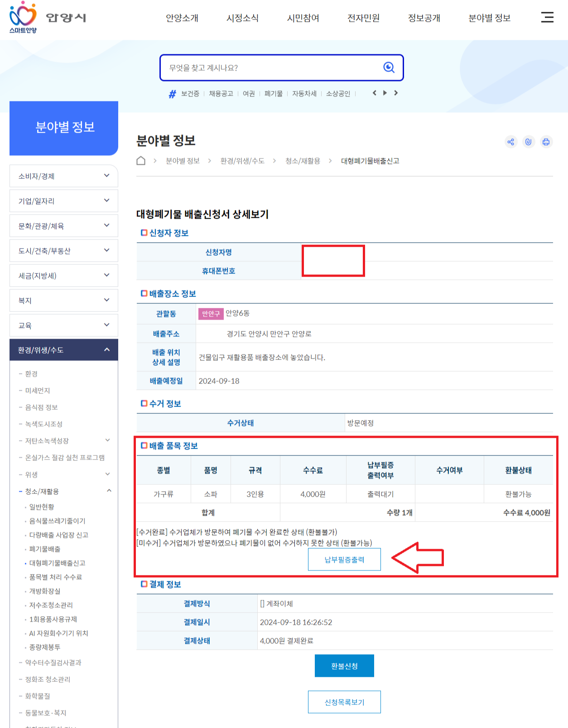This screenshot has height=728, width=568.
Task: Select the 여권 keyword link
Action: (x=249, y=94)
